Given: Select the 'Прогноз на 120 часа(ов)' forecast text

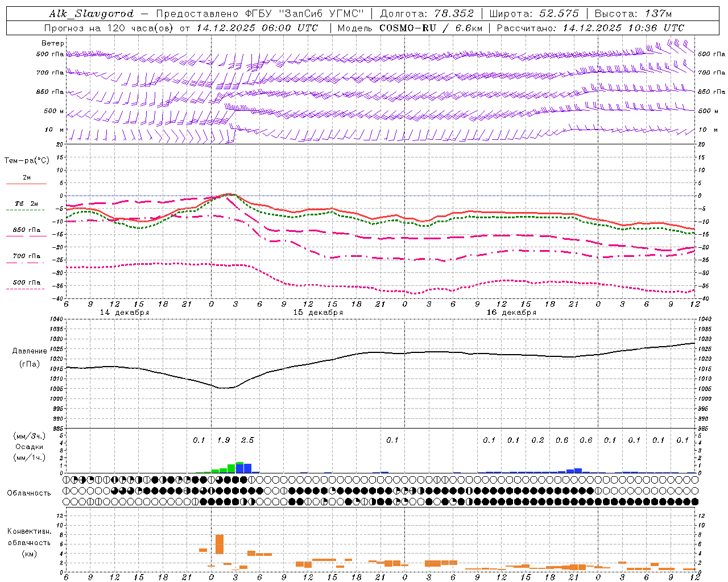Looking at the screenshot, I should (109, 28).
